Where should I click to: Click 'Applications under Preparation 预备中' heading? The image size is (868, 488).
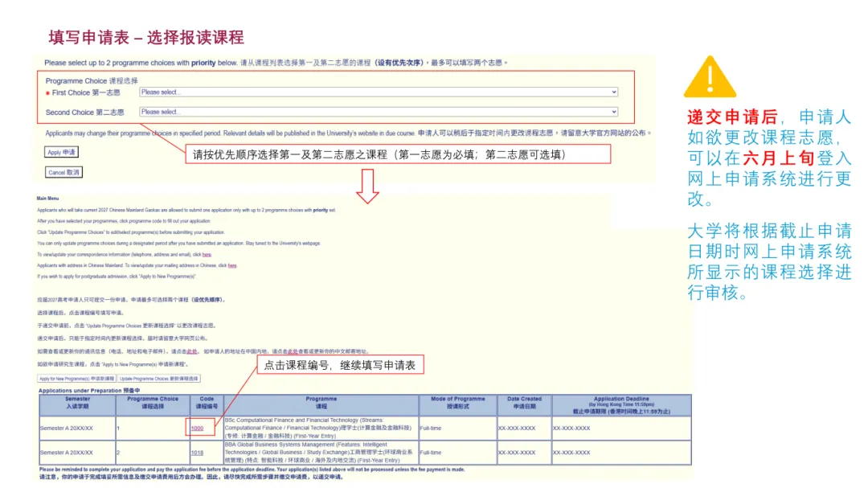[89, 391]
